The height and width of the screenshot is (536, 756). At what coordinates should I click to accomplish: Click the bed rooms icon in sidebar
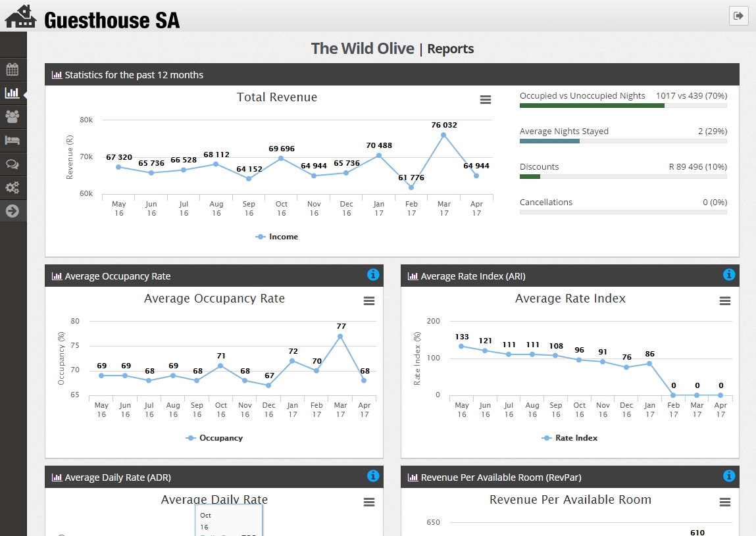(x=13, y=140)
